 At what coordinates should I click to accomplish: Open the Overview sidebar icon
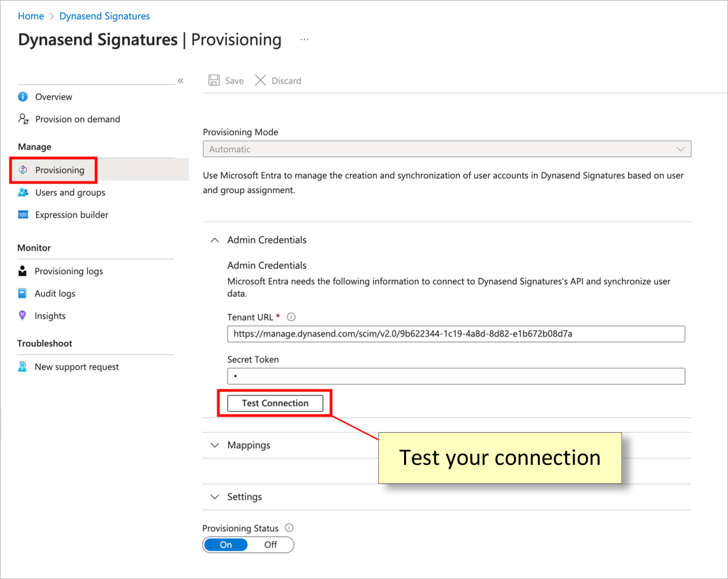click(x=22, y=96)
